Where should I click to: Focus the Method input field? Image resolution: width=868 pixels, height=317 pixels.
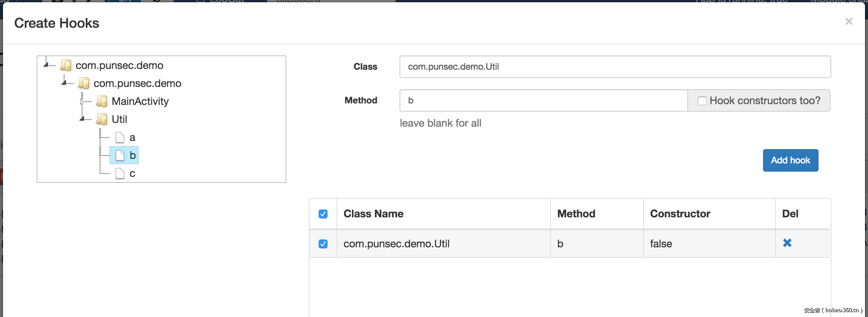tap(543, 100)
